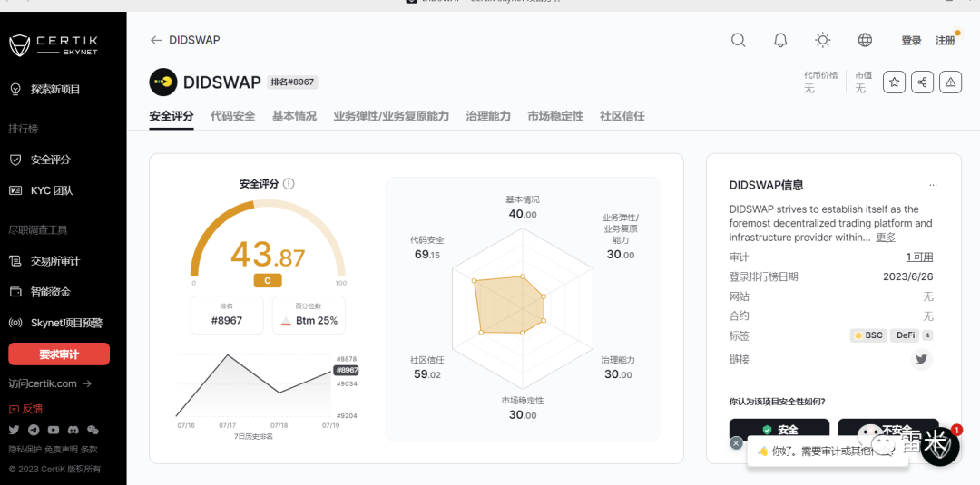Expand description with 更多 link

point(886,238)
